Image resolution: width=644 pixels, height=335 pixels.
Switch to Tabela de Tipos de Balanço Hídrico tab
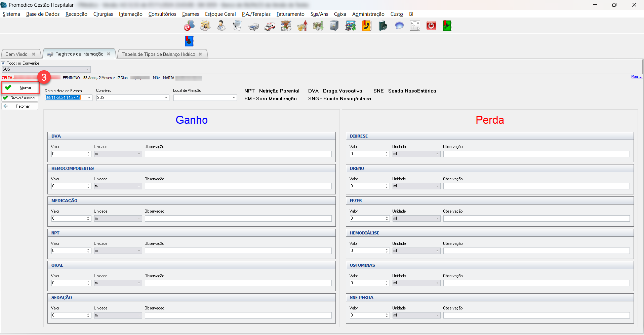tap(158, 54)
